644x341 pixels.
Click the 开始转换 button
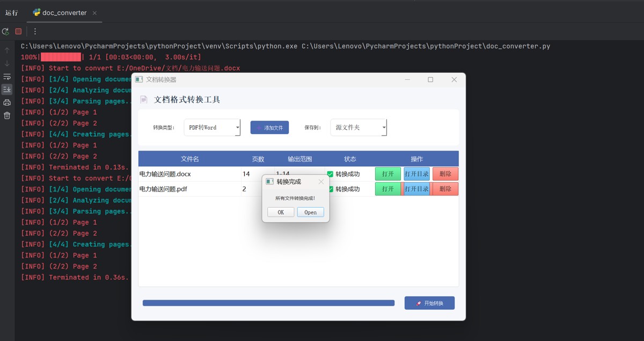tap(429, 303)
